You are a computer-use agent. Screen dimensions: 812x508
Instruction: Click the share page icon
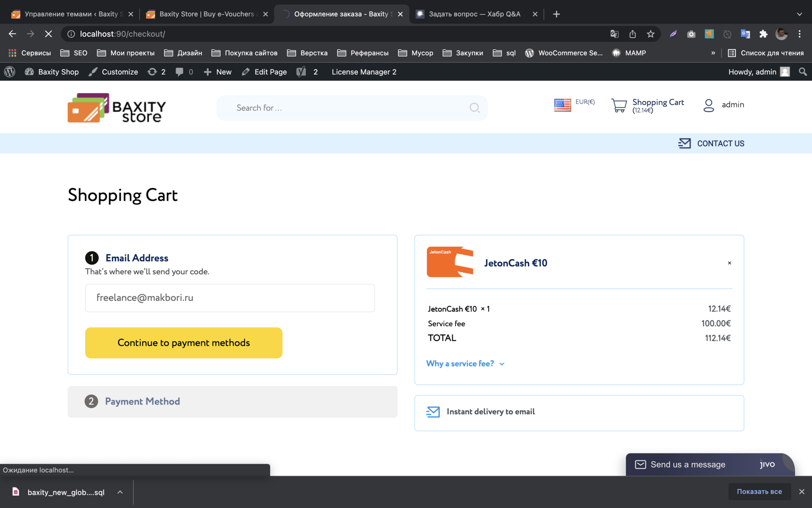coord(633,34)
